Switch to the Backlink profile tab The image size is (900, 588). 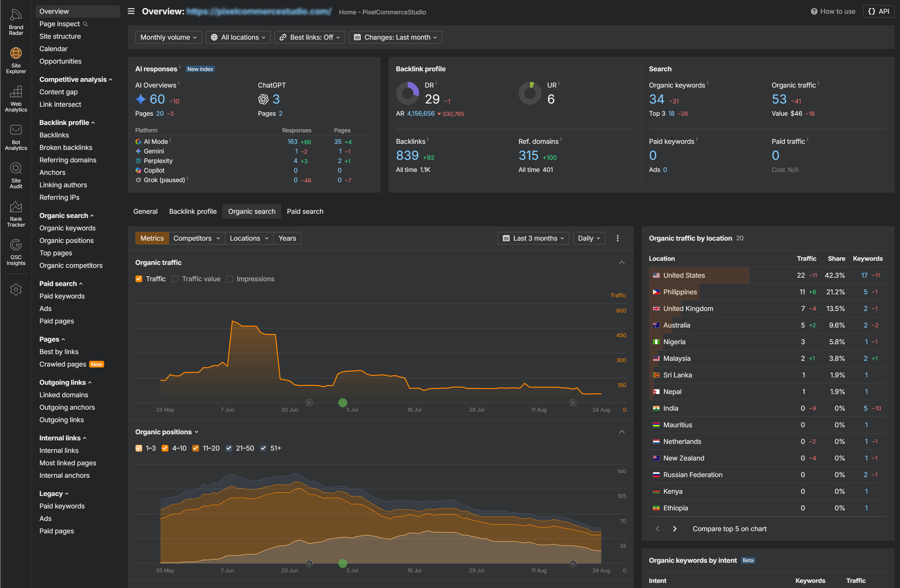(x=193, y=211)
